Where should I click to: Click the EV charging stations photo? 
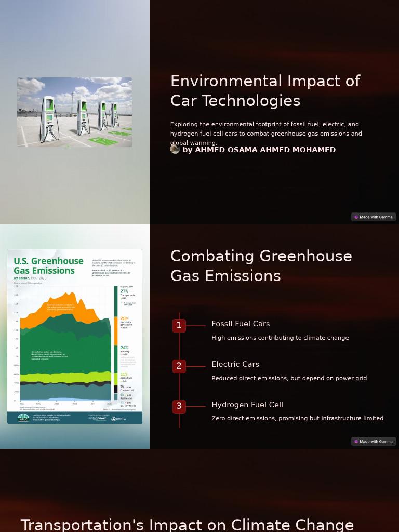point(75,112)
